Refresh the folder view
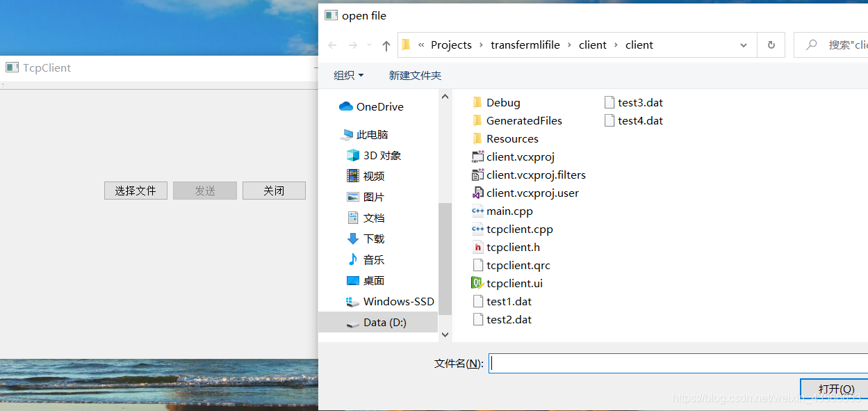 (771, 45)
